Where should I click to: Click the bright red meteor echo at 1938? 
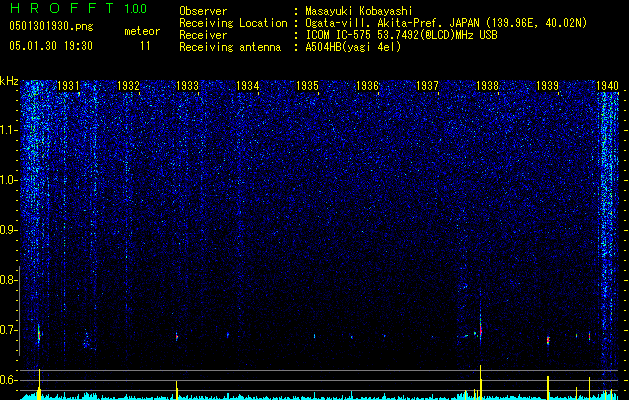click(x=481, y=331)
